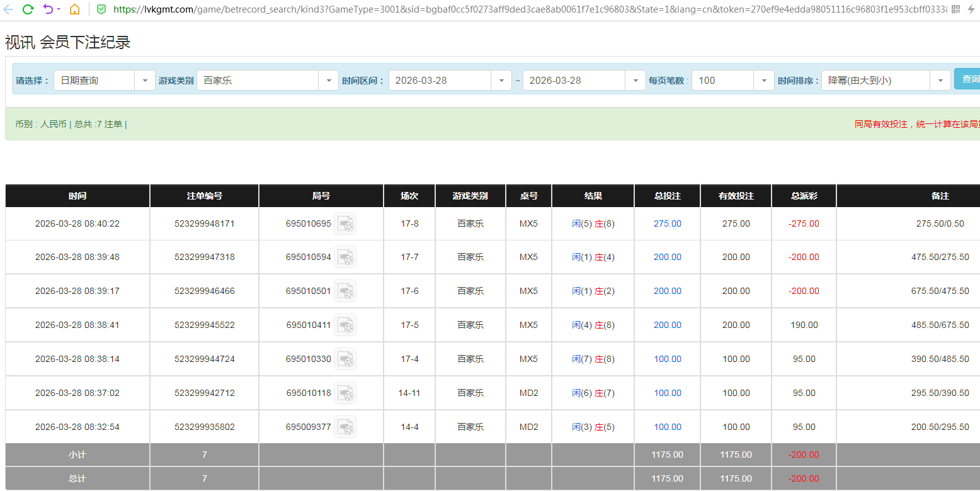The height and width of the screenshot is (491, 980).
Task: Open the per-page count 100 dropdown
Action: coord(763,81)
